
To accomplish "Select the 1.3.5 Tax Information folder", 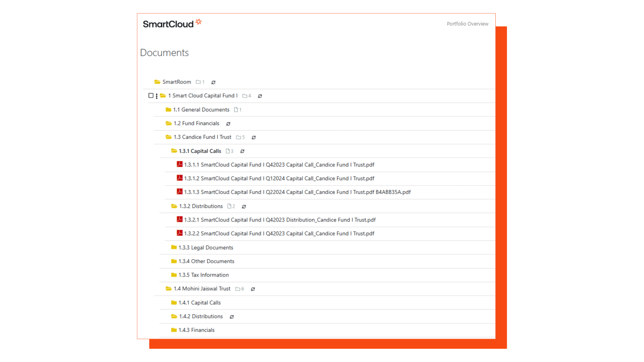I will [203, 275].
